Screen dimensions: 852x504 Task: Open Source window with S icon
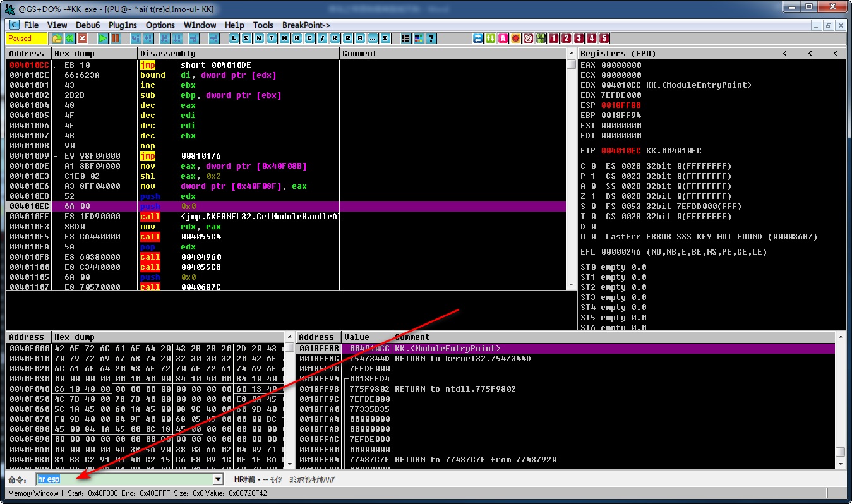coord(386,39)
